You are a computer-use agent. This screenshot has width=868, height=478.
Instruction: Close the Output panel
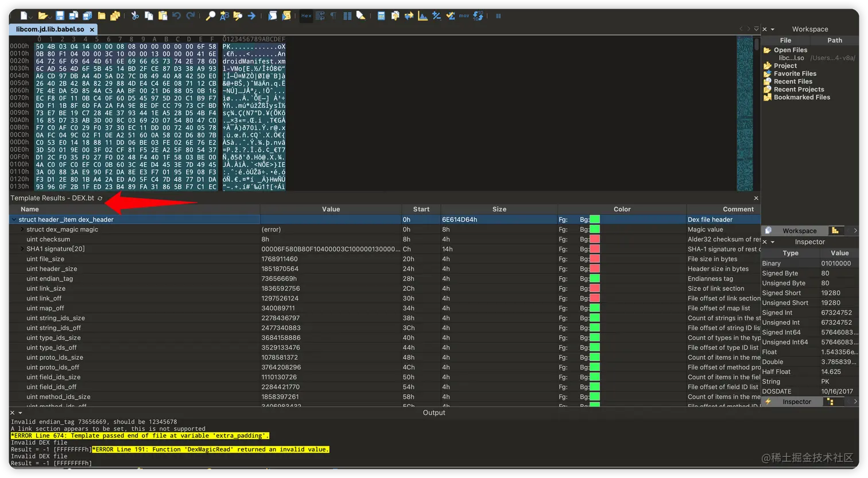pyautogui.click(x=13, y=413)
